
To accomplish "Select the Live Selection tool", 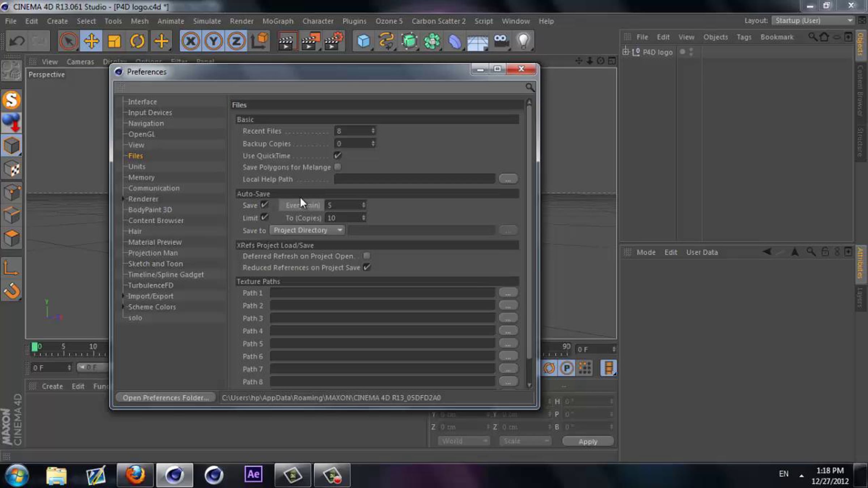I will (x=68, y=41).
